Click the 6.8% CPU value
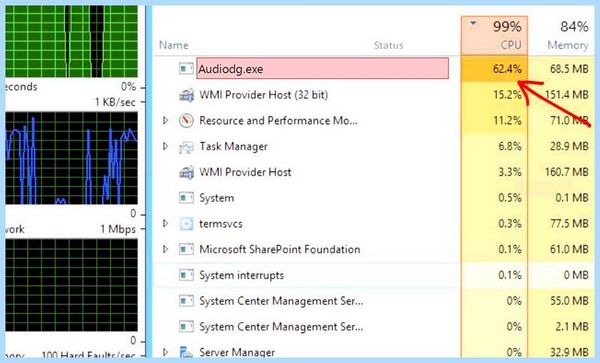 point(510,147)
